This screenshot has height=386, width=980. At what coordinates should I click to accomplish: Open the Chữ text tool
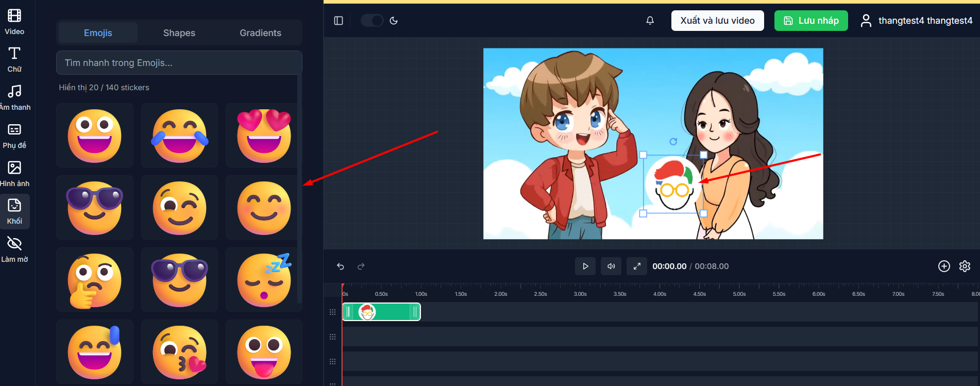pyautogui.click(x=14, y=60)
